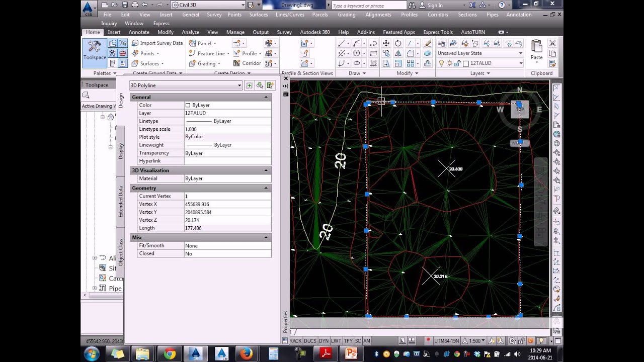Toggle DUCS in the status bar
The height and width of the screenshot is (362, 644).
tap(310, 341)
